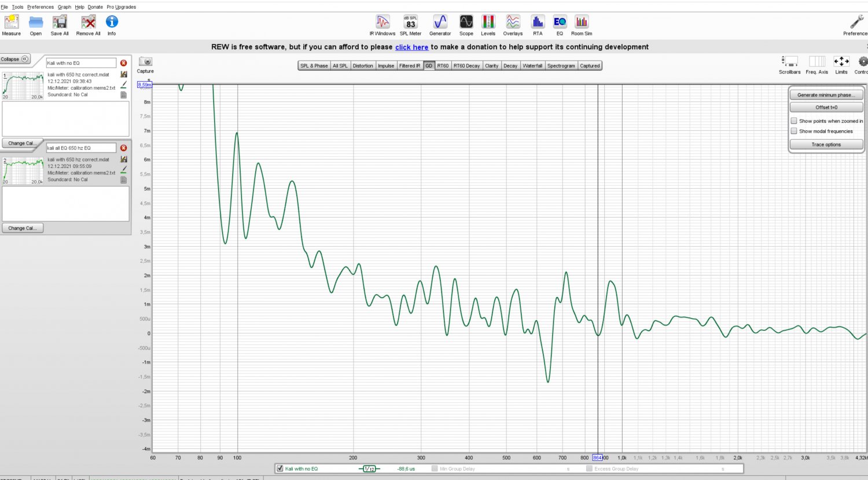Toggle Freq. Axis scale icon

click(817, 61)
